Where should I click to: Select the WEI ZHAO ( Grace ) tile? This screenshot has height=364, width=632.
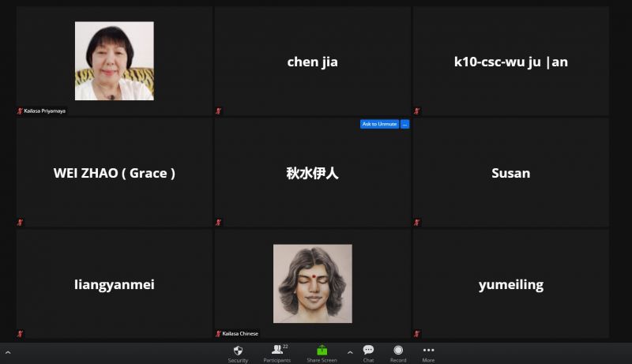[x=115, y=173]
